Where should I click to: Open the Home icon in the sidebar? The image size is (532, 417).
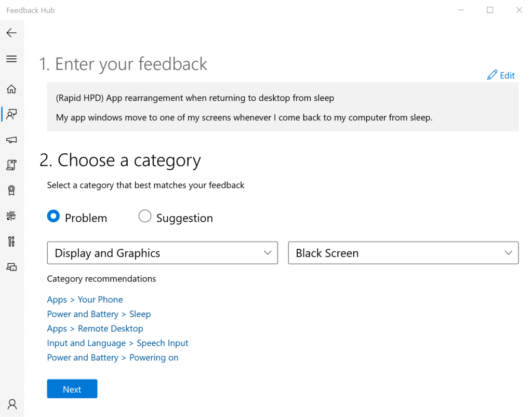(x=11, y=88)
